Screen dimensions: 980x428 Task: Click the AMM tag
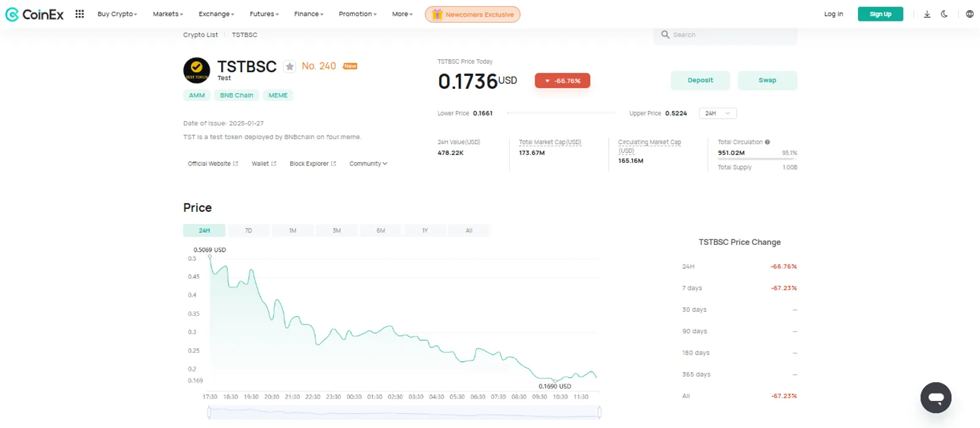tap(197, 96)
